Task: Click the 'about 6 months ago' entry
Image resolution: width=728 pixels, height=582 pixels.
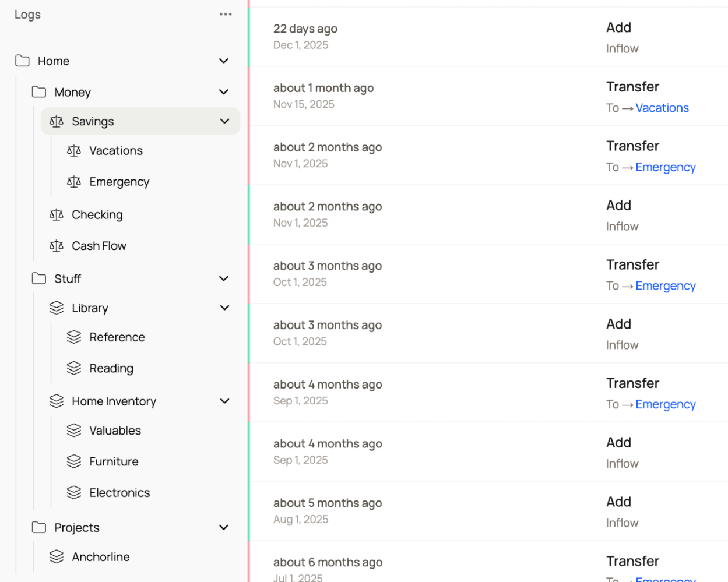Action: (328, 562)
